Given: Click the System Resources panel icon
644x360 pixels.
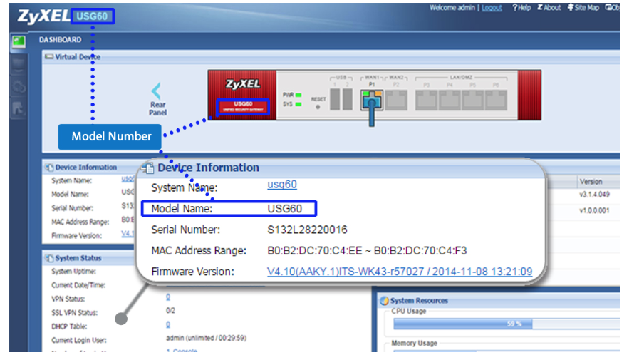Looking at the screenshot, I should tap(384, 301).
